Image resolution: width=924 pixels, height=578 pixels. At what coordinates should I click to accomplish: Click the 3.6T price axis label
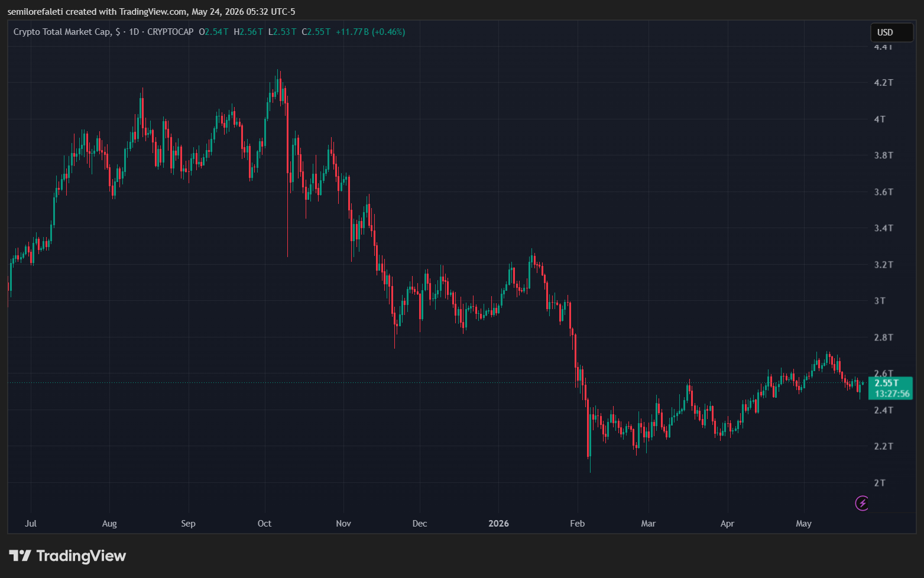coord(883,192)
